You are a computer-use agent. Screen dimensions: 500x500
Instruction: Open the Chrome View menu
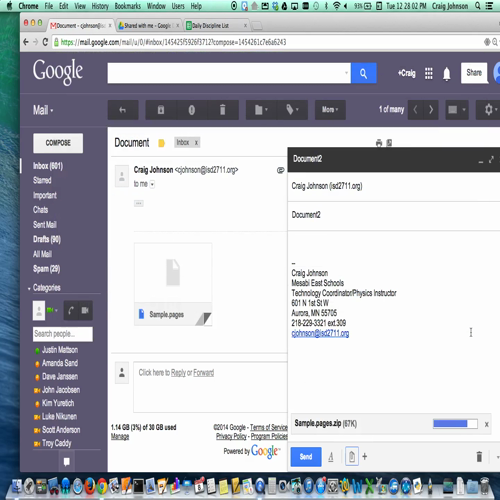point(80,6)
